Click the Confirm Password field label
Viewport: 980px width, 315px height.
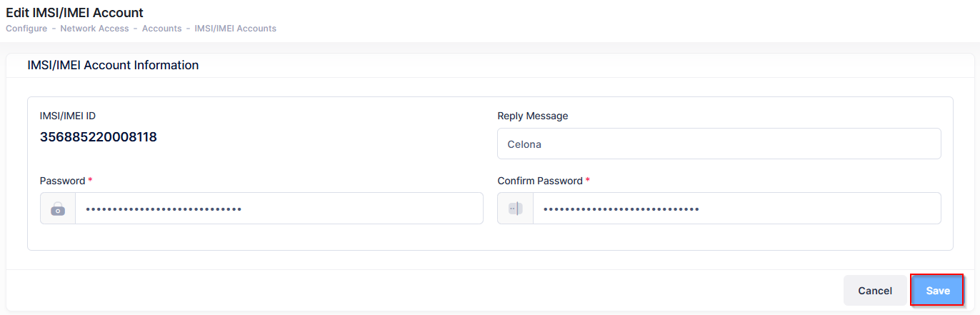[x=539, y=181]
